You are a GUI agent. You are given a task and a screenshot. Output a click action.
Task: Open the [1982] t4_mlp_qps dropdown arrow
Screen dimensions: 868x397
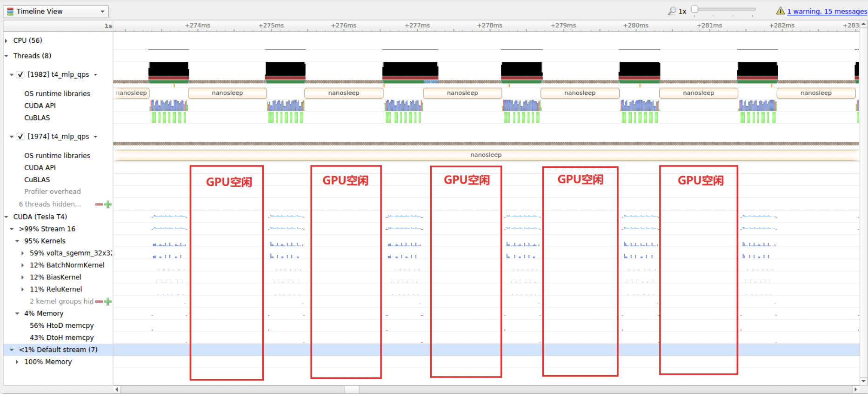(x=95, y=75)
